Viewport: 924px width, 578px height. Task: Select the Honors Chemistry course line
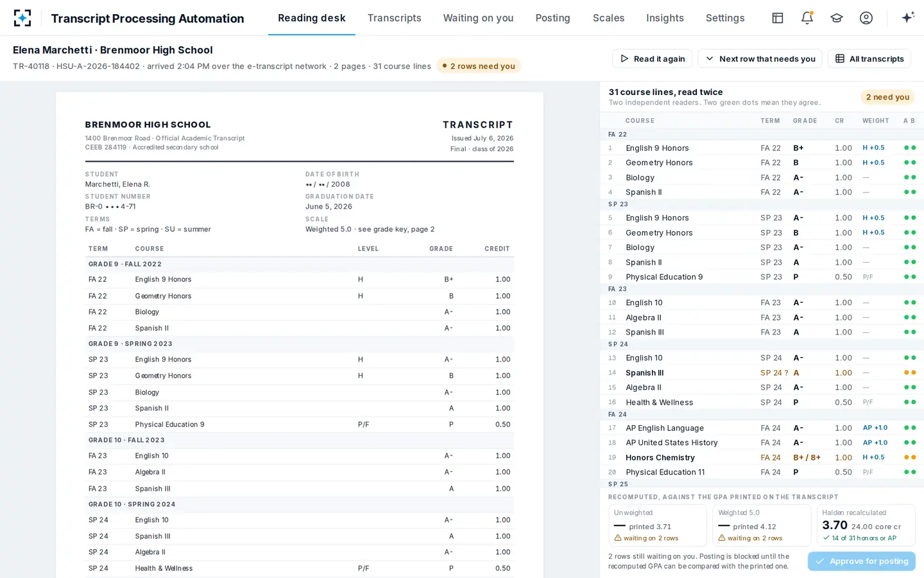click(762, 457)
